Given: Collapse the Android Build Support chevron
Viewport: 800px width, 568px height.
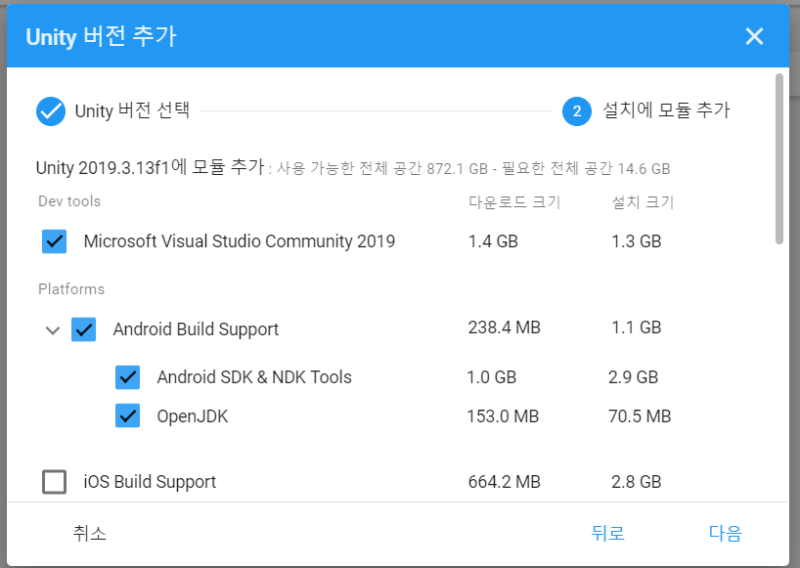Looking at the screenshot, I should point(53,330).
